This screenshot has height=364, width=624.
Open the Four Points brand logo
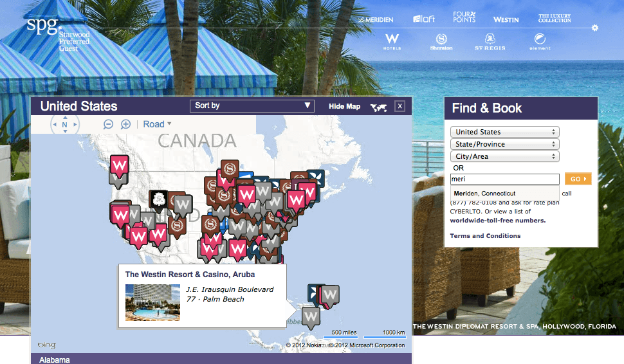pos(464,17)
